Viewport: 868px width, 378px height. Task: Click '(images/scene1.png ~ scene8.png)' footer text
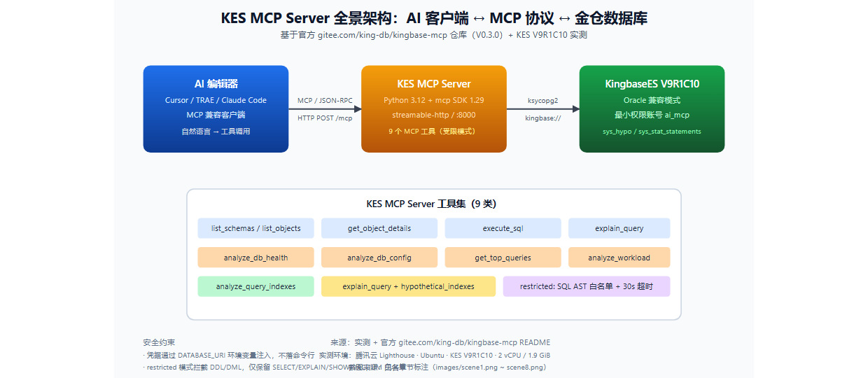489,367
